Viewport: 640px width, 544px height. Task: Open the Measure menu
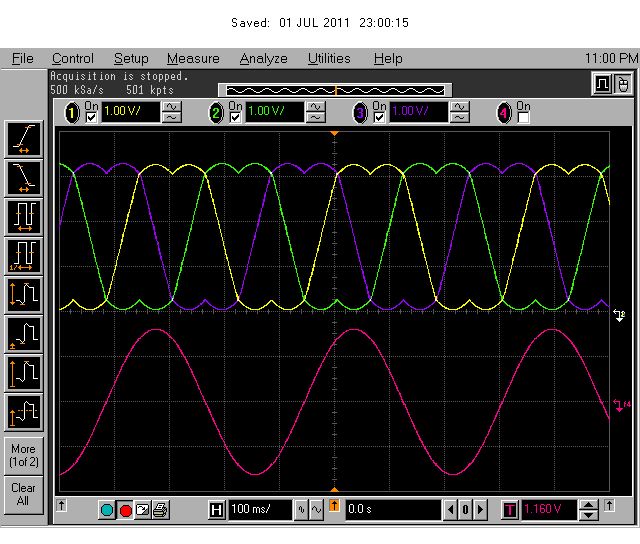192,59
